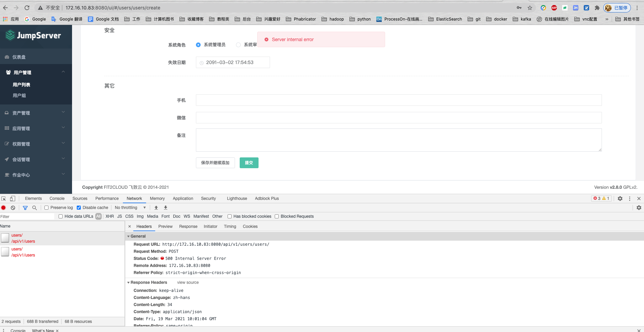Viewport: 644px width, 332px height.
Task: Toggle the device toolbar in DevTools
Action: (x=12, y=198)
